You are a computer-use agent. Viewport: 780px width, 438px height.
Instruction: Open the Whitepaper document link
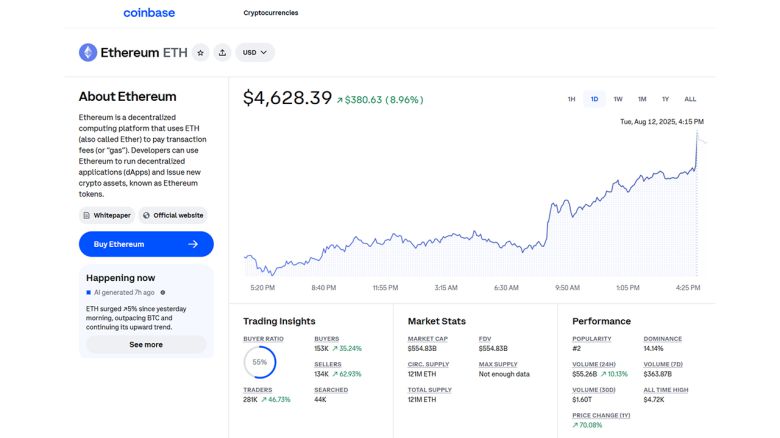tap(106, 215)
